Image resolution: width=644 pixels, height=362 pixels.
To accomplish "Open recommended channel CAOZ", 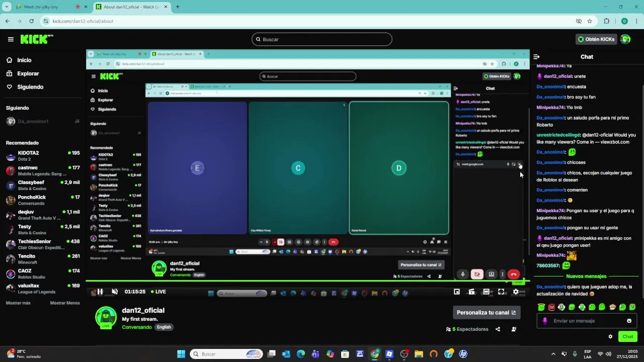I will (x=43, y=274).
